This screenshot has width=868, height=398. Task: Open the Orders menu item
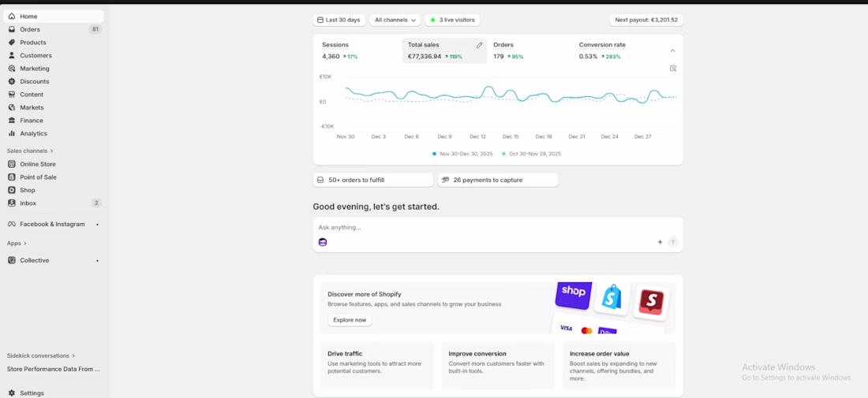coord(53,29)
